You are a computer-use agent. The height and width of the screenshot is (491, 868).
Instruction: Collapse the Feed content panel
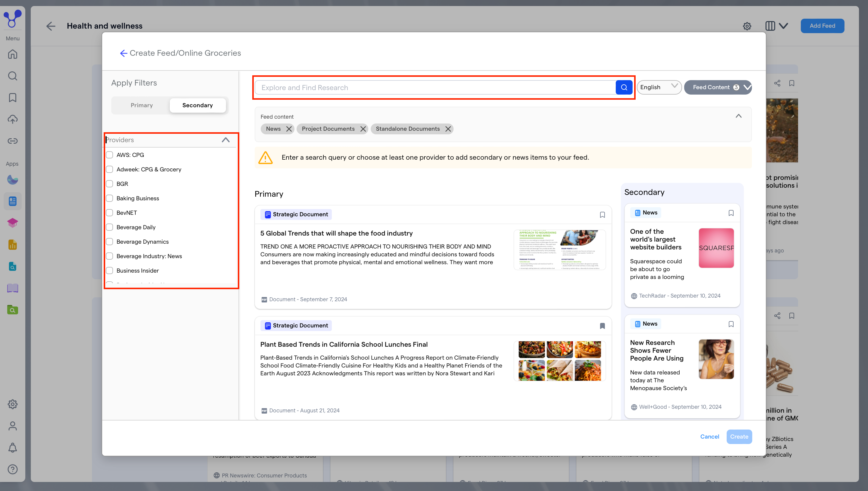click(x=738, y=116)
